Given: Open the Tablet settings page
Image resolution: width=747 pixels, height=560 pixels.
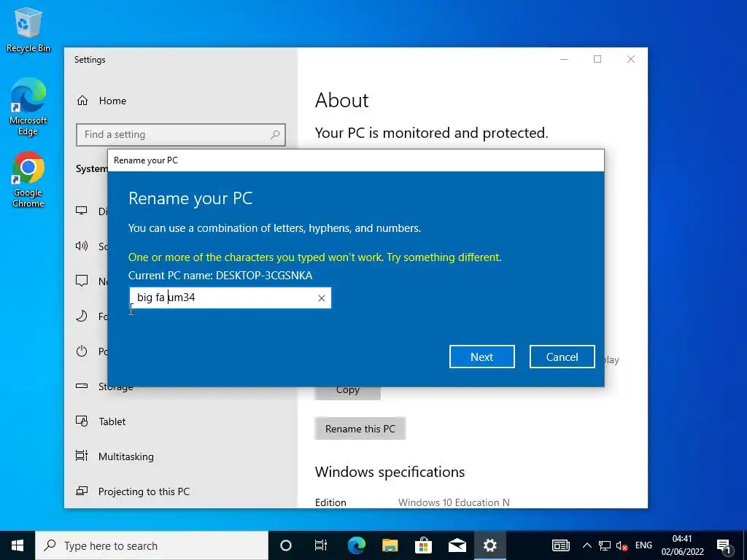Looking at the screenshot, I should [112, 421].
